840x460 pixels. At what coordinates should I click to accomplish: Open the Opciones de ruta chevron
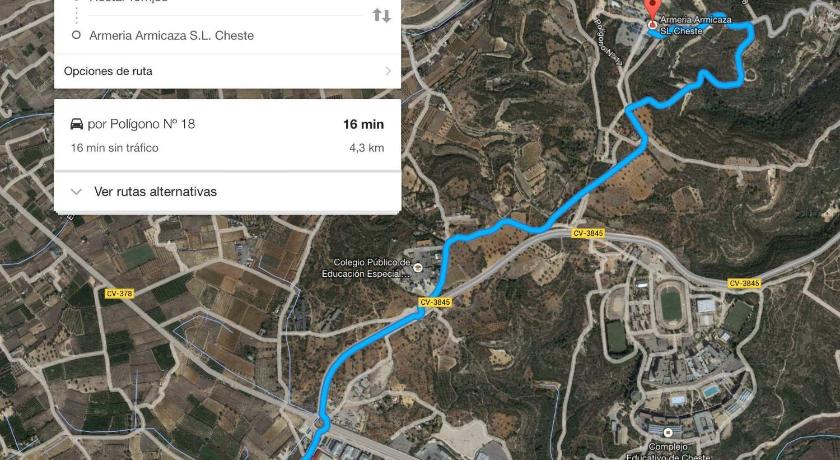point(388,71)
